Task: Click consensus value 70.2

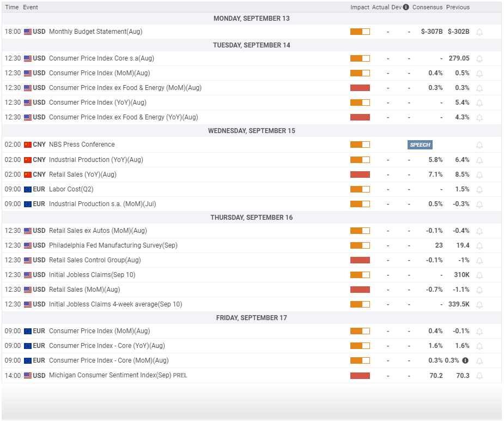Action: point(436,375)
